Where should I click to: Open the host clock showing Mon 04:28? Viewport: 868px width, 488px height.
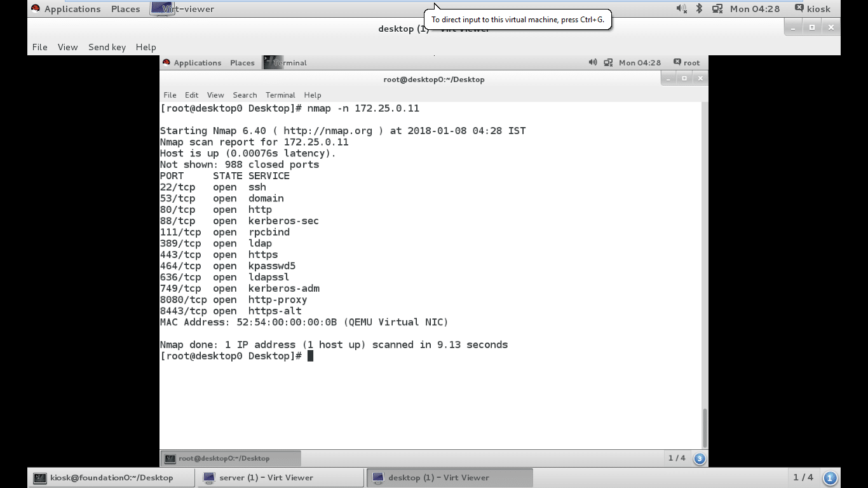coord(755,9)
